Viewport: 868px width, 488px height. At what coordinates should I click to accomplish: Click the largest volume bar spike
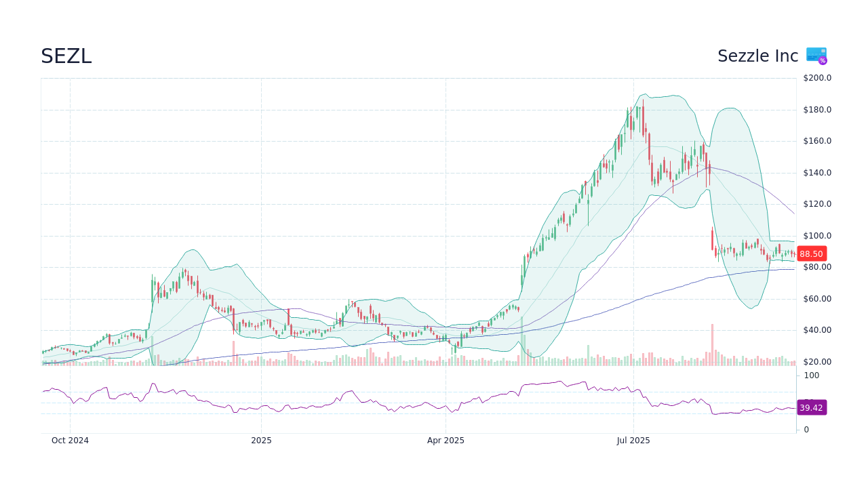[x=711, y=342]
